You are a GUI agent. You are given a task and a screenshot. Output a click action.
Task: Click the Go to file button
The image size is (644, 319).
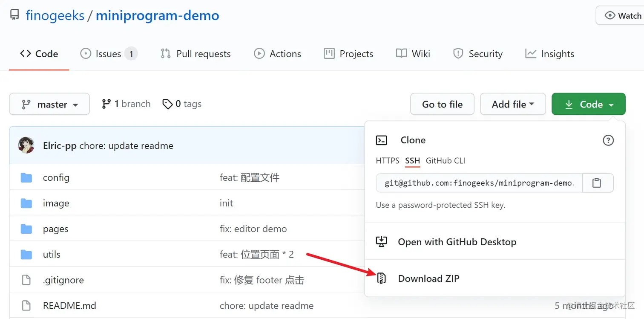(442, 104)
